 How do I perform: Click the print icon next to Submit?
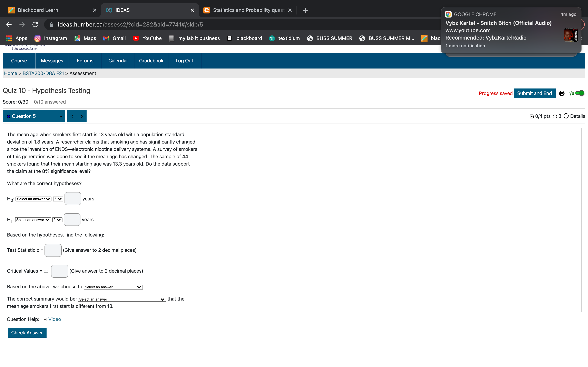562,93
